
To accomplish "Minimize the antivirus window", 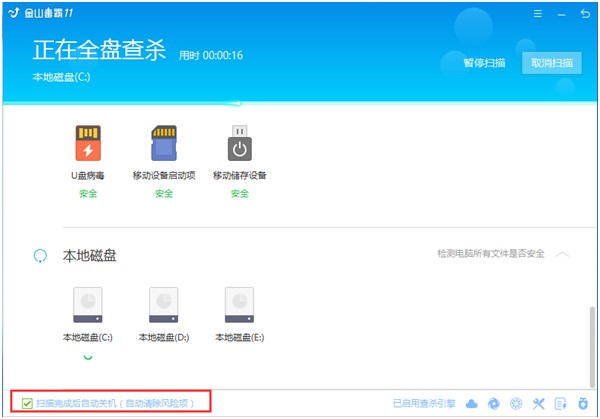I will (x=561, y=15).
